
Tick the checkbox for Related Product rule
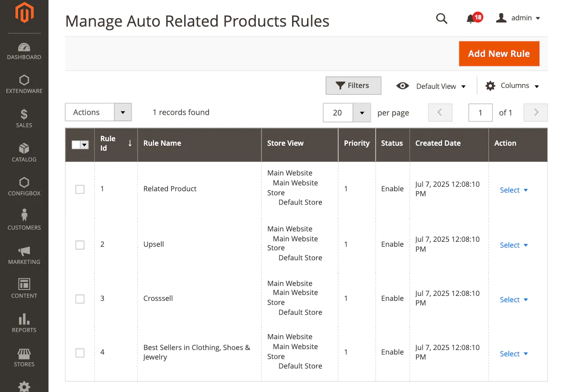pos(80,189)
